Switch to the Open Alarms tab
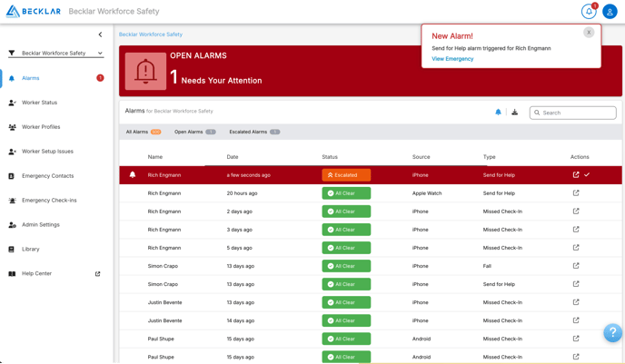625x364 pixels. coord(195,132)
